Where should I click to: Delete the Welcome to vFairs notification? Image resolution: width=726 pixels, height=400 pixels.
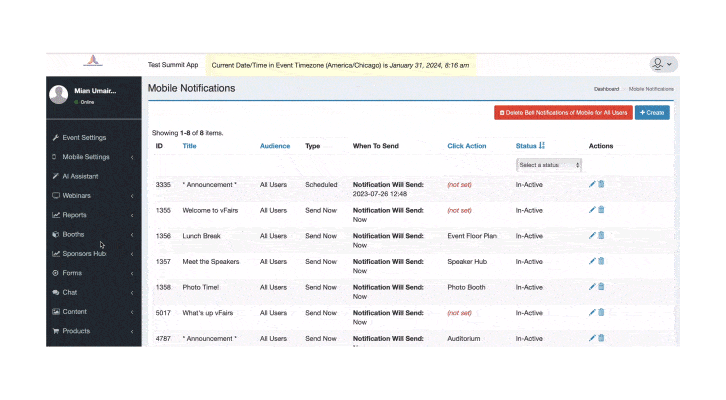601,210
